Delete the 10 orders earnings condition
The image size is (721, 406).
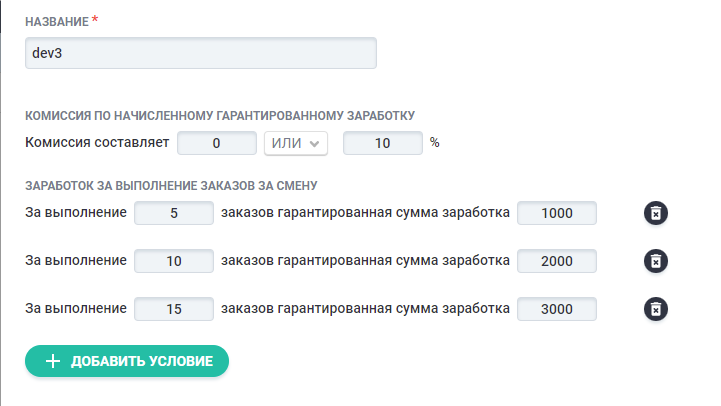655,261
